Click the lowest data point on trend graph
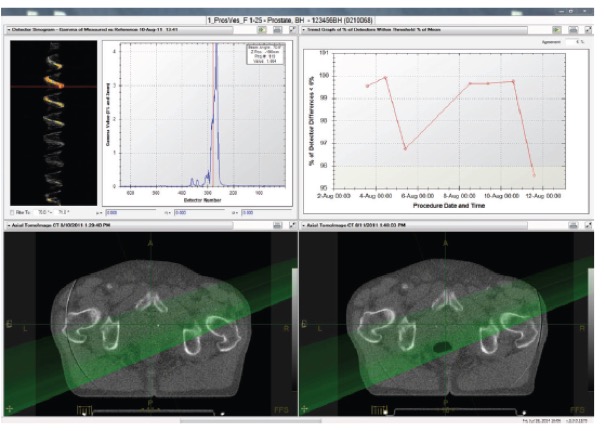Image resolution: width=605 pixels, height=431 pixels. [x=534, y=175]
